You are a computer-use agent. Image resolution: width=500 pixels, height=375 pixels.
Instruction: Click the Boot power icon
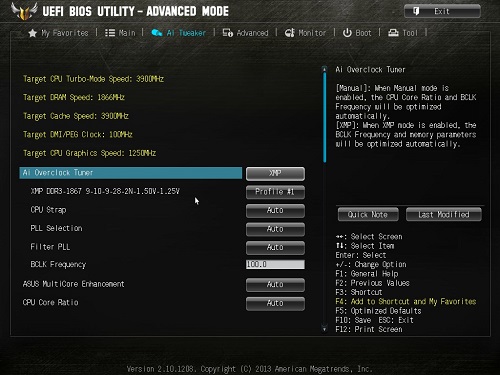pyautogui.click(x=347, y=33)
